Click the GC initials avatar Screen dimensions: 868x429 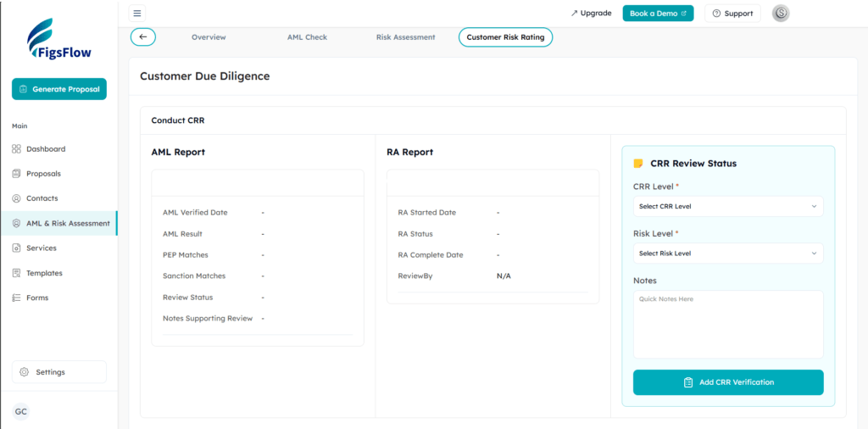click(x=21, y=412)
